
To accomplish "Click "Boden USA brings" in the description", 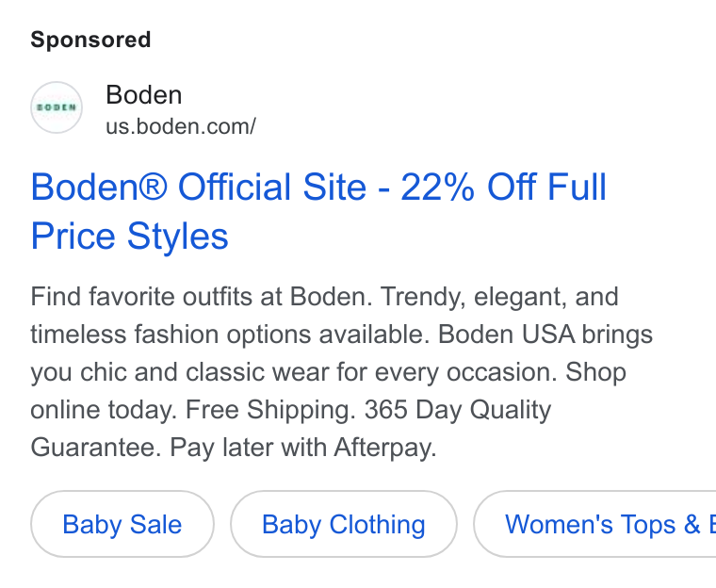I will tap(545, 335).
